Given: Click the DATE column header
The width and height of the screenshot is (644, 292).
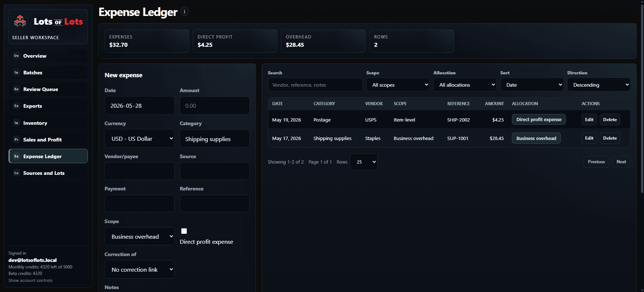Looking at the screenshot, I should pos(277,104).
